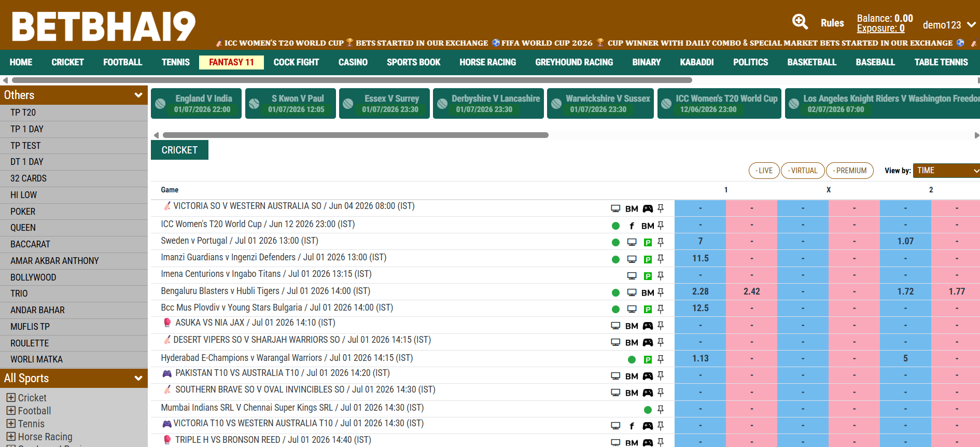Click premium P icon for Hyderabad E-Champions row
This screenshot has height=447, width=980.
(x=648, y=359)
